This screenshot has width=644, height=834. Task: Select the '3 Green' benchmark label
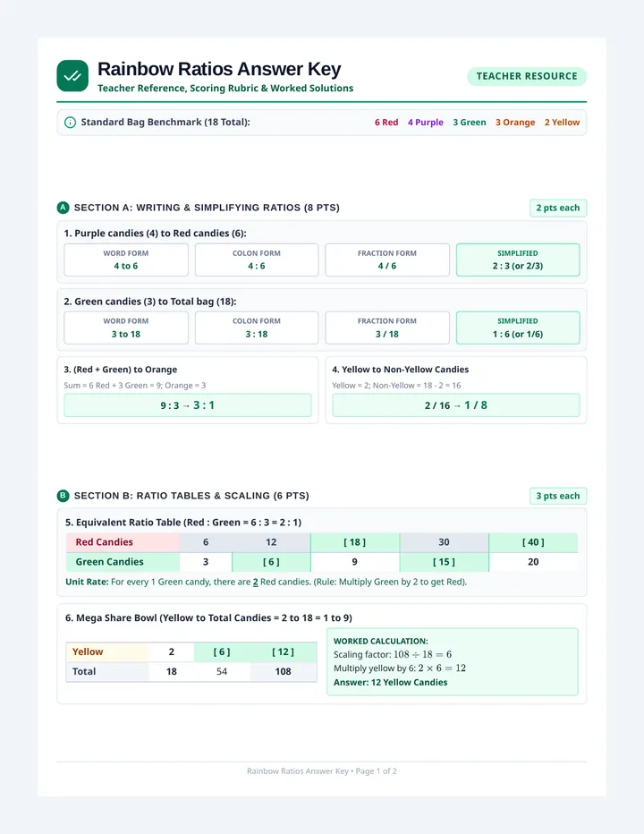(x=469, y=123)
